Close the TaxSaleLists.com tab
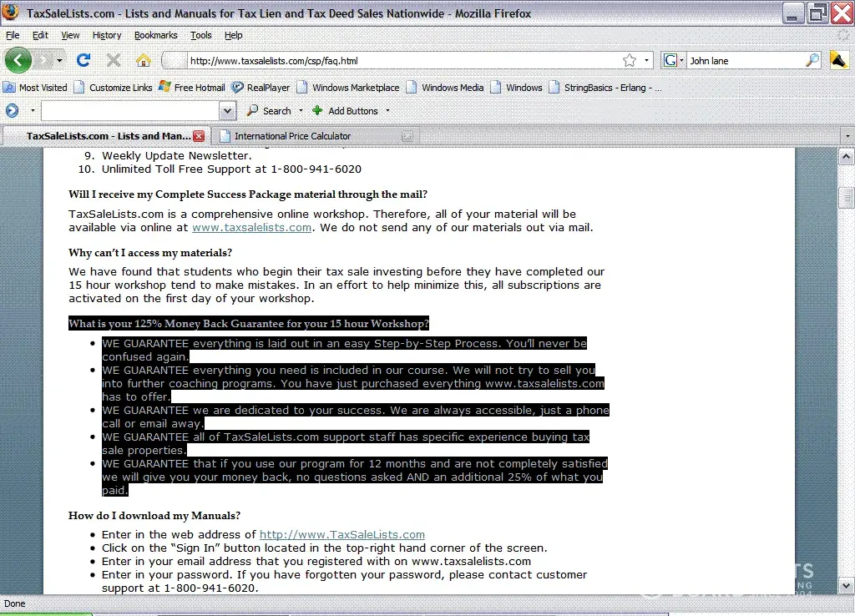The width and height of the screenshot is (855, 616). click(199, 135)
